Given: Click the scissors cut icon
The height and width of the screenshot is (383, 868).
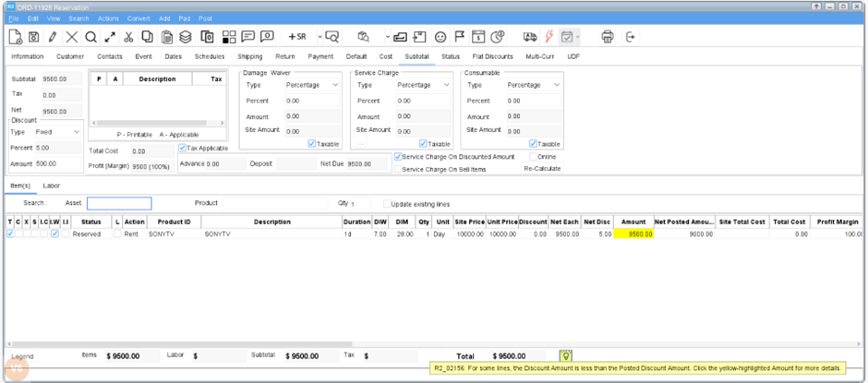Looking at the screenshot, I should (x=128, y=37).
